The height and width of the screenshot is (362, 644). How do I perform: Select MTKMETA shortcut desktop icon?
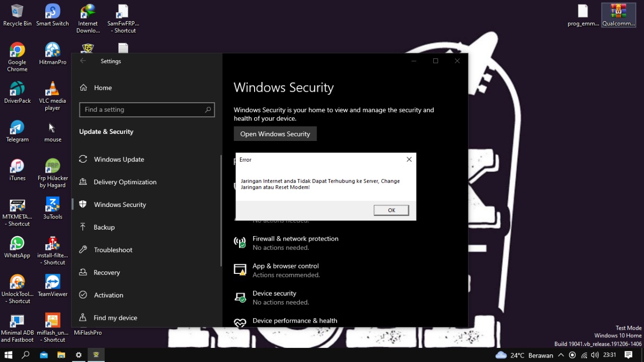point(17,212)
